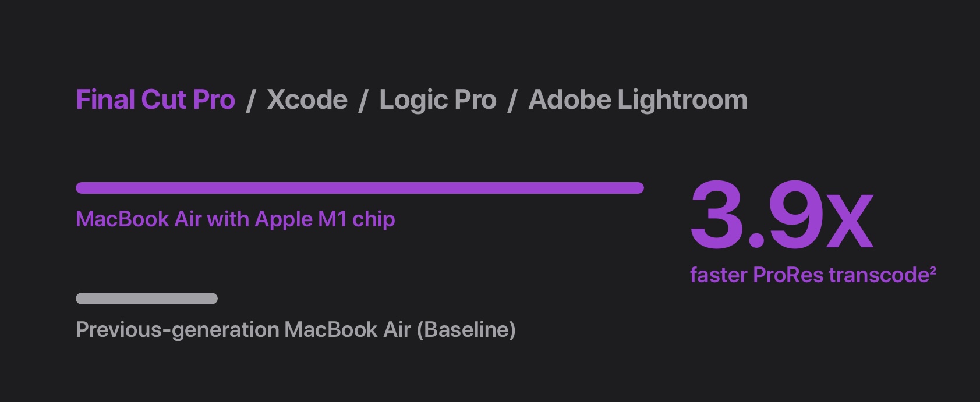Click the rounded right end of the purple bar
The width and height of the screenshot is (980, 402).
638,187
